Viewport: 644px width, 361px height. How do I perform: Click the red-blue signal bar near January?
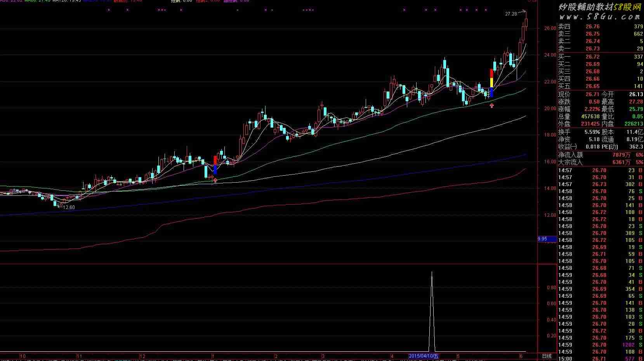[215, 165]
